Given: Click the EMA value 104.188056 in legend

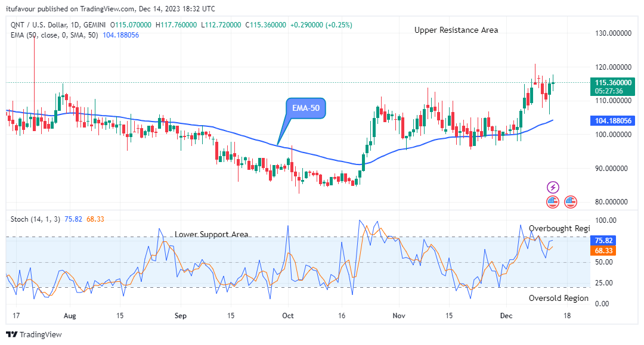Looking at the screenshot, I should [x=120, y=35].
